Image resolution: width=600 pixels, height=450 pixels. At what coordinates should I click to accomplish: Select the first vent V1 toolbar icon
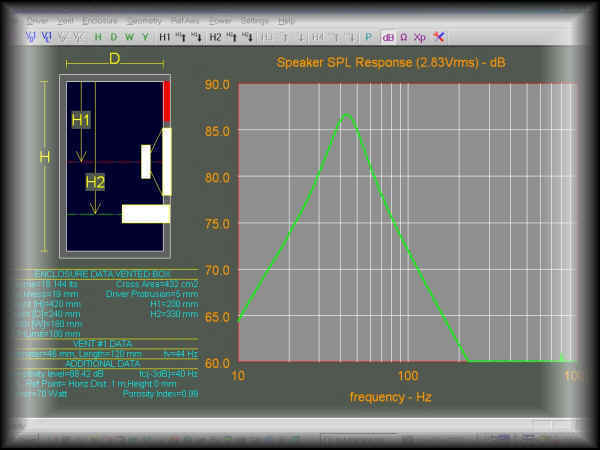pos(32,37)
